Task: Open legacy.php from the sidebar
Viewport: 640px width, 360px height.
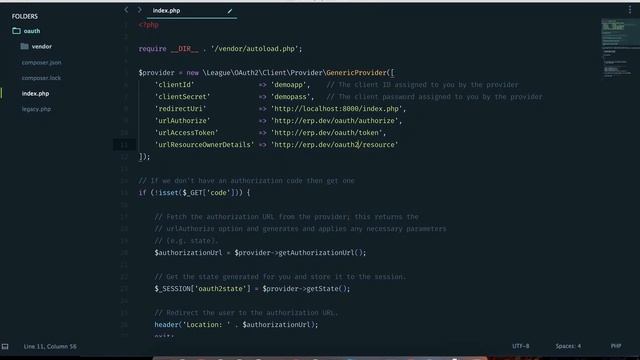Action: [36, 109]
